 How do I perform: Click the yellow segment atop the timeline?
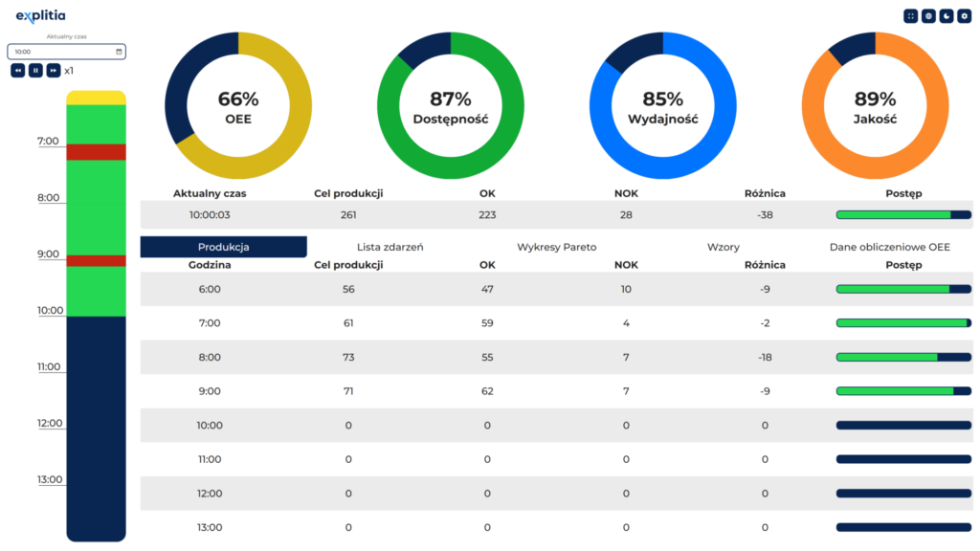click(96, 98)
